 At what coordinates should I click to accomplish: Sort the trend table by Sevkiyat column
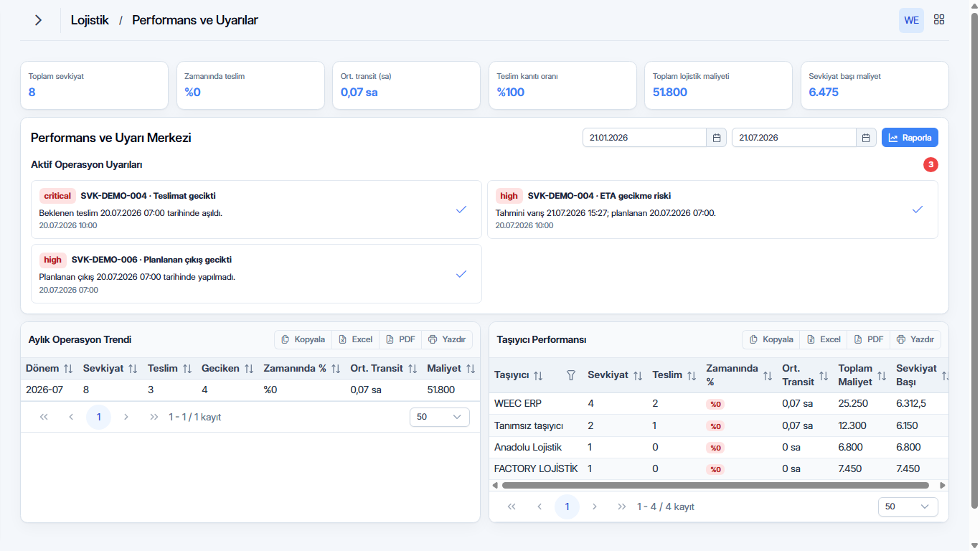[x=133, y=368]
